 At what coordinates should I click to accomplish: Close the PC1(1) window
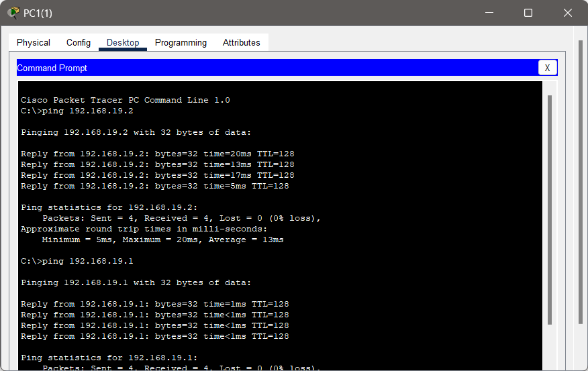567,13
